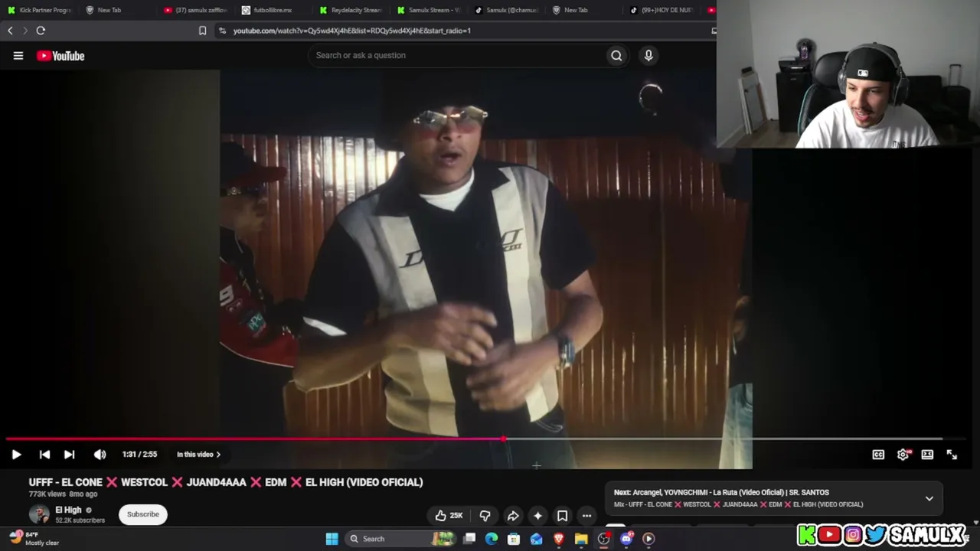Click the browser forward arrow
980x551 pixels.
click(x=24, y=31)
